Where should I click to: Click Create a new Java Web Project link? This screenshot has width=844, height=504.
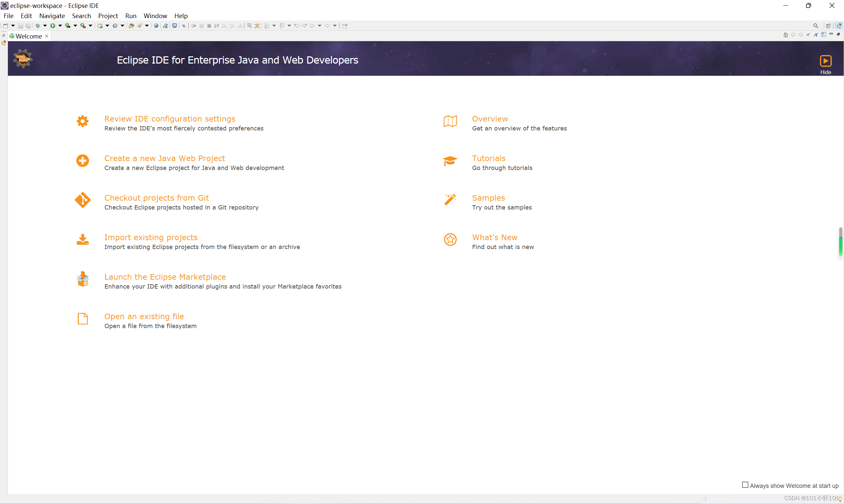[x=165, y=158]
